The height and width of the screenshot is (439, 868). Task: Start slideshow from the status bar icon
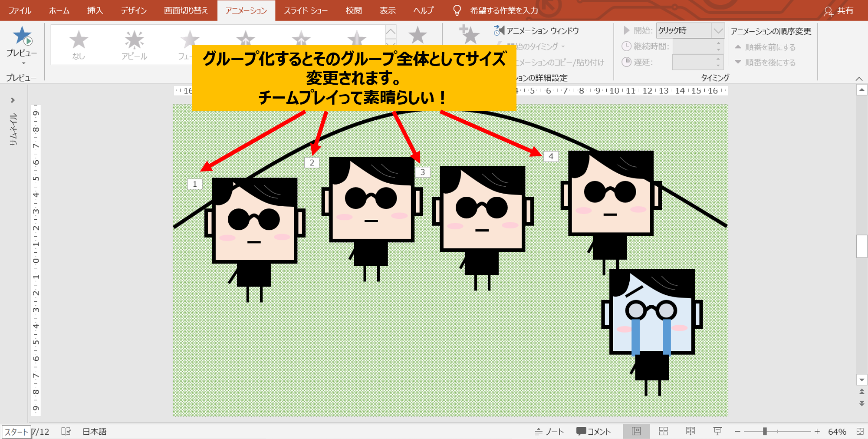pyautogui.click(x=717, y=431)
